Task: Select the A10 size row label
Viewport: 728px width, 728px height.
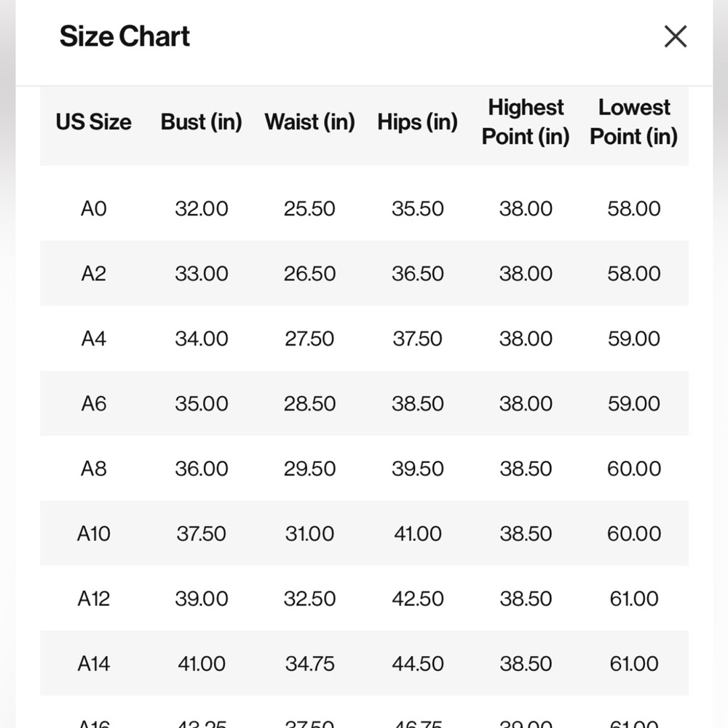Action: (93, 534)
